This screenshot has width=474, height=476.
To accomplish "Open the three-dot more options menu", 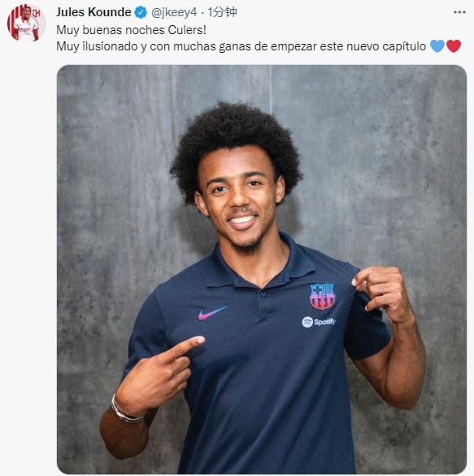I will pos(459,12).
